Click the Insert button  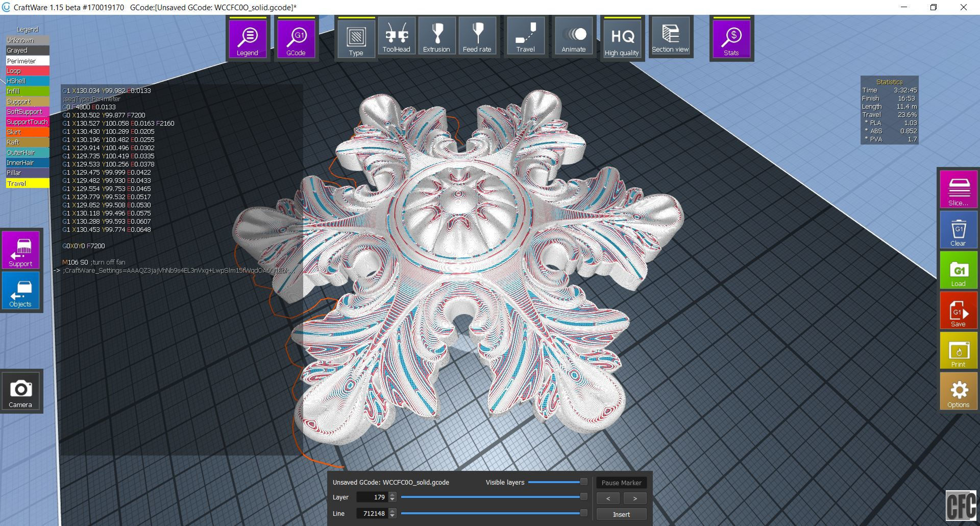coord(621,514)
